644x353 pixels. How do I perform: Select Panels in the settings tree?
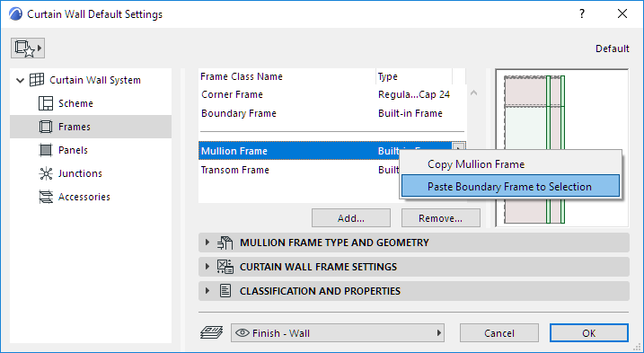(x=73, y=150)
